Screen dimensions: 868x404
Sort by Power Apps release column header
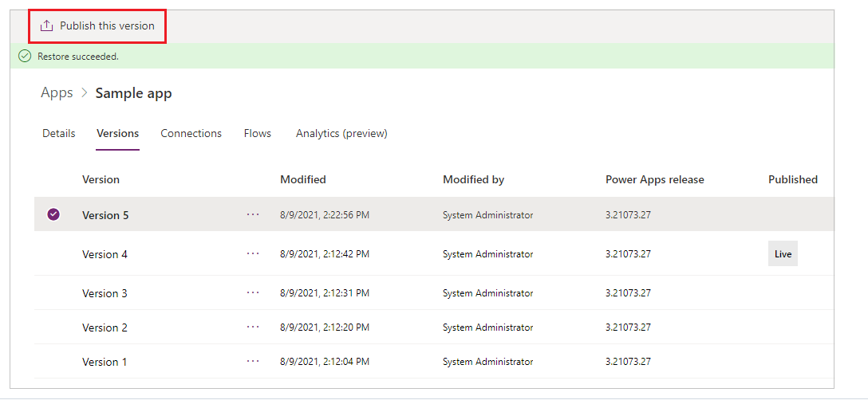[655, 179]
